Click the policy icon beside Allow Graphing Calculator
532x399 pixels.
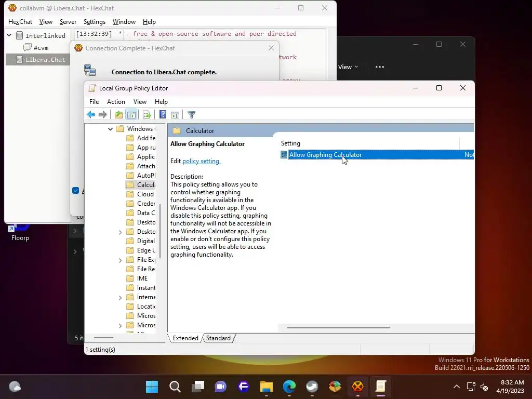coord(284,155)
